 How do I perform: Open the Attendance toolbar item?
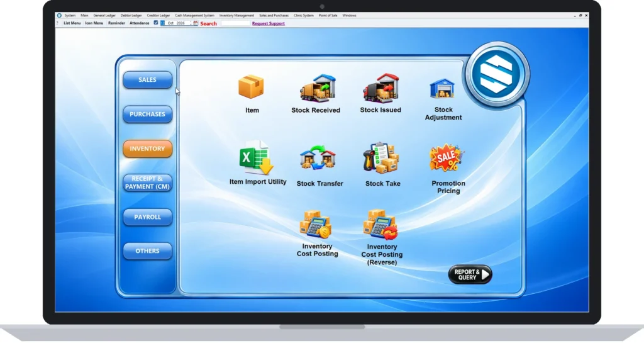(x=139, y=23)
